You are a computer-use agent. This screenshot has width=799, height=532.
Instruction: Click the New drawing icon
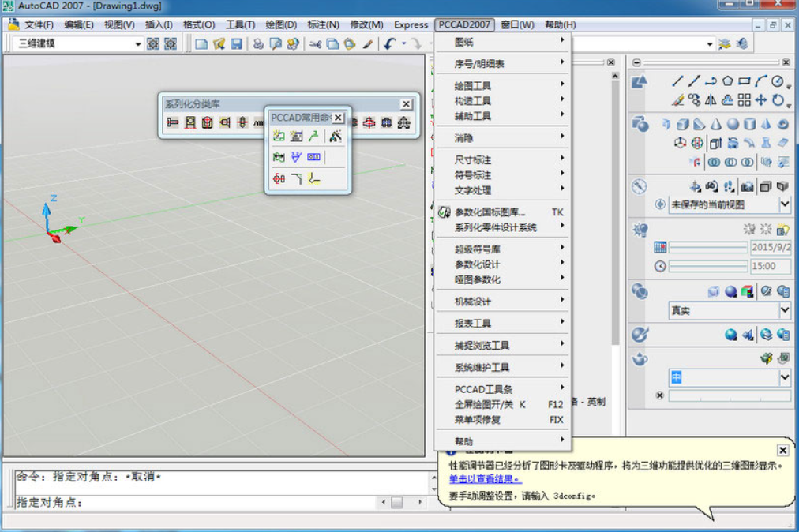pyautogui.click(x=202, y=44)
